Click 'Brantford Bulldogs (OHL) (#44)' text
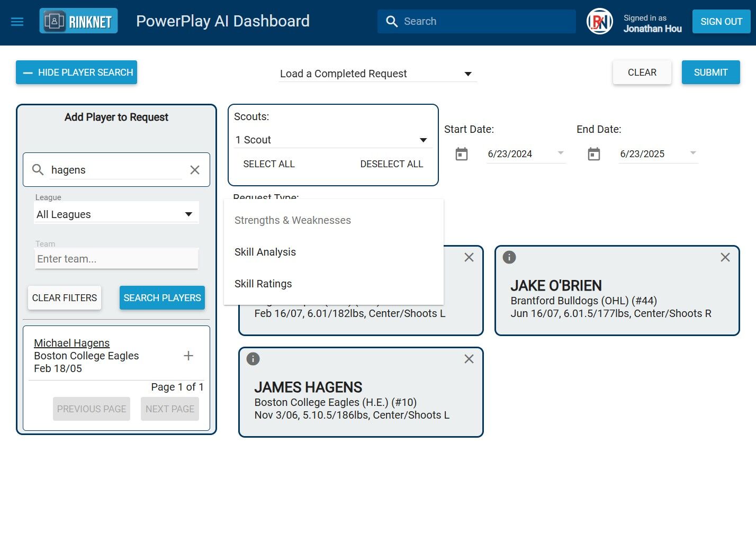Viewport: 756px width, 552px height. coord(583,301)
